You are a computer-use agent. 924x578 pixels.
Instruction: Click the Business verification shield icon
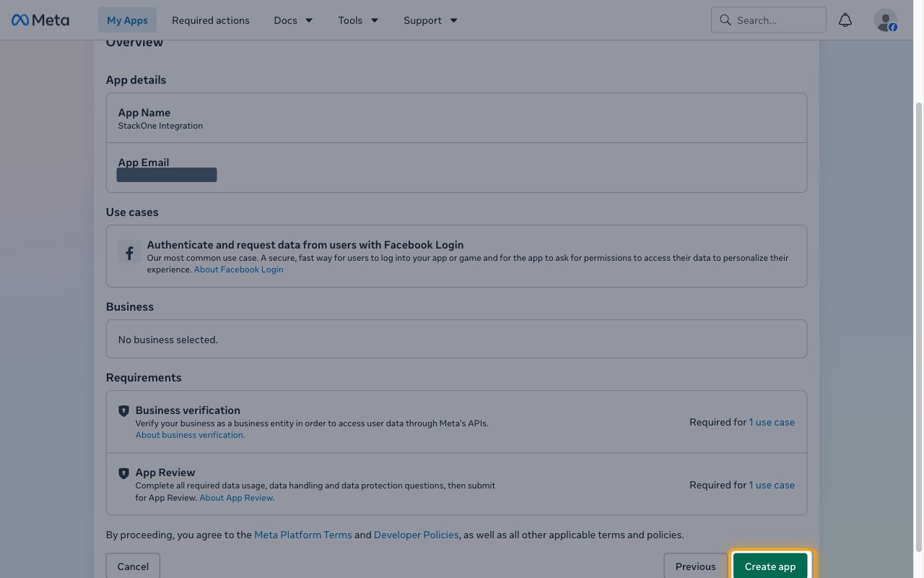coord(123,410)
